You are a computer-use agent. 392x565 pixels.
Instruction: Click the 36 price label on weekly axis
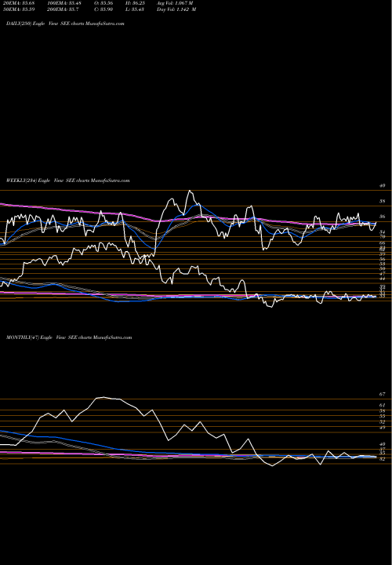tap(383, 217)
